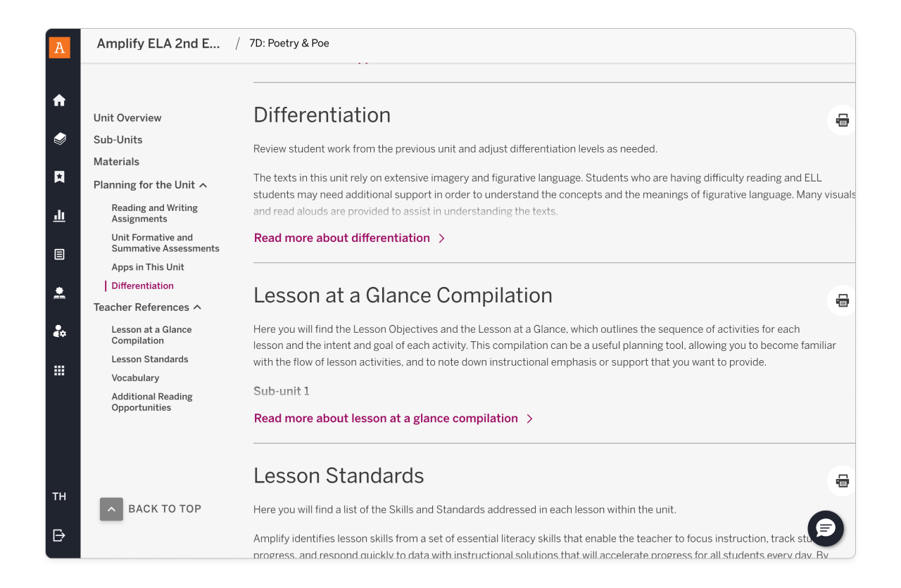Select the Home icon in sidebar
Image resolution: width=901 pixels, height=588 pixels.
click(x=60, y=100)
